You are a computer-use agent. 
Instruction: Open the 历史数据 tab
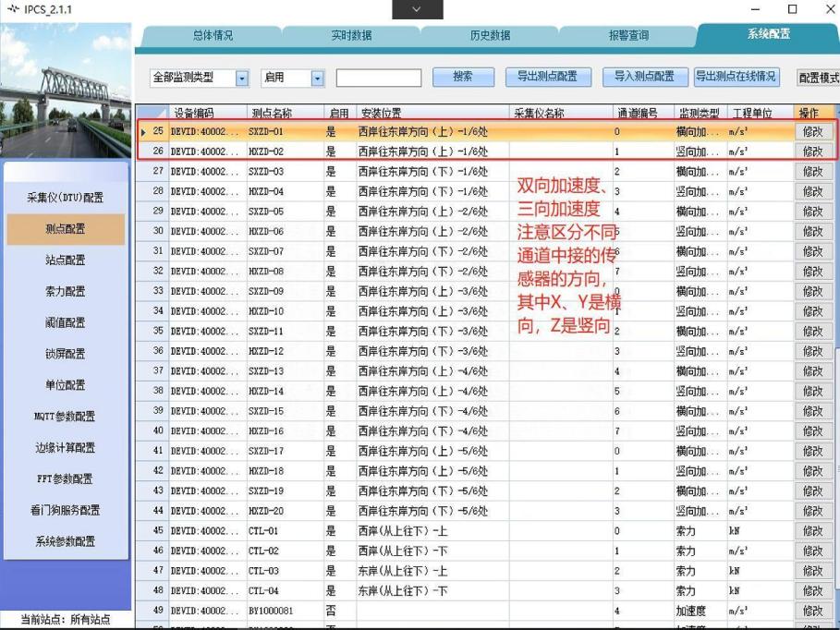point(490,36)
